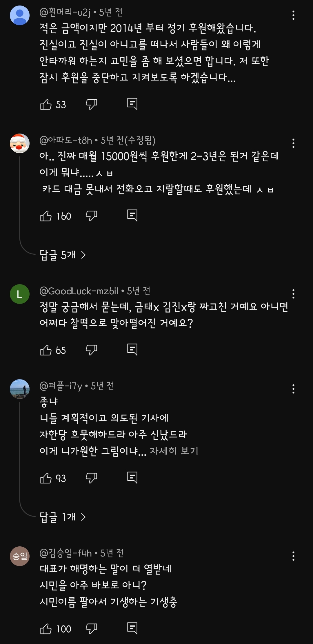The width and height of the screenshot is (313, 644).
Task: Tap the green L avatar of @GoodLuck-mzbil
Action: click(20, 294)
